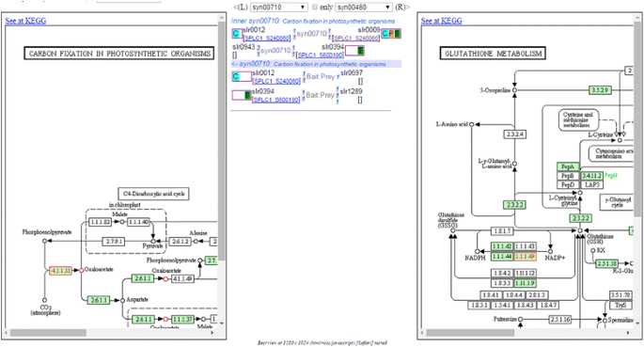Image resolution: width=644 pixels, height=347 pixels.
Task: Select green enzyme box 1.1.1.44
Action: click(x=502, y=257)
